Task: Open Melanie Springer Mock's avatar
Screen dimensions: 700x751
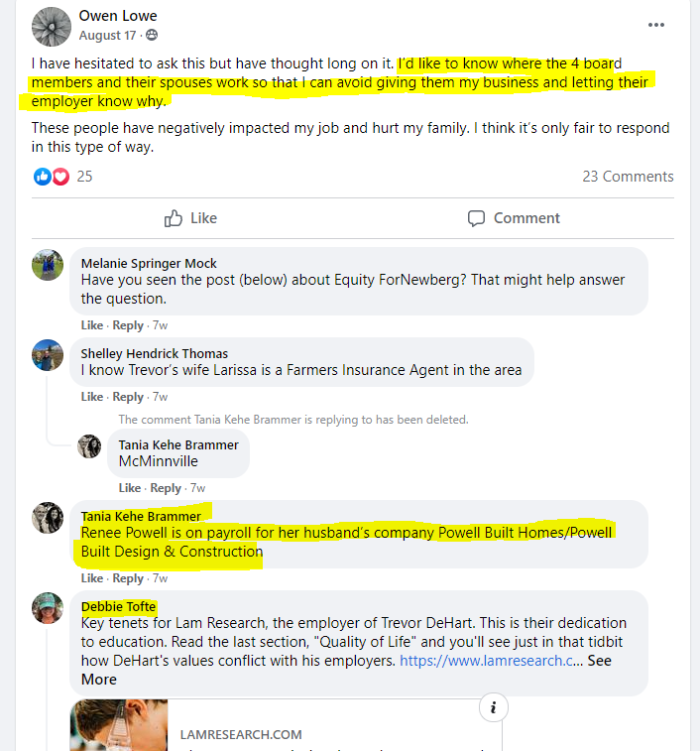Action: [x=48, y=265]
